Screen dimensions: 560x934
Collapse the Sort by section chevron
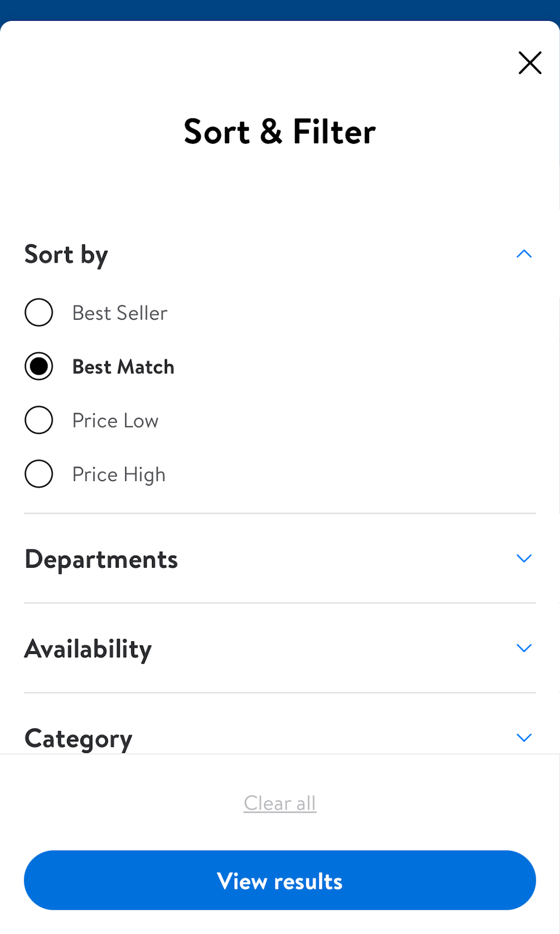pyautogui.click(x=524, y=254)
